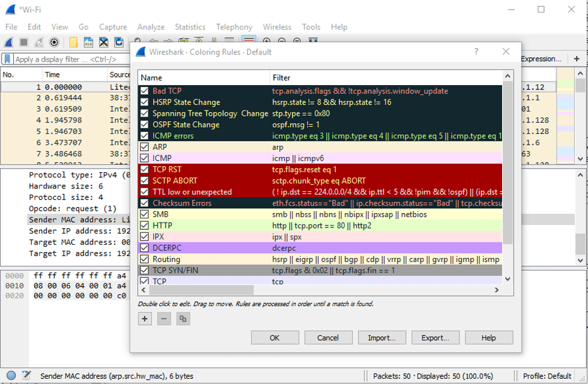This screenshot has width=588, height=384.
Task: Click the reload capture file icon
Action: click(119, 42)
